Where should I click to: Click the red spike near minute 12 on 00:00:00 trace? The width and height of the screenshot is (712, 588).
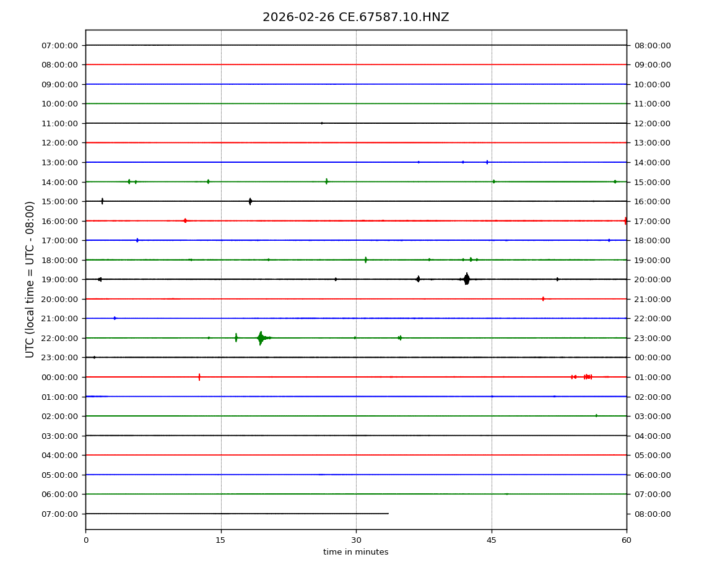point(199,377)
